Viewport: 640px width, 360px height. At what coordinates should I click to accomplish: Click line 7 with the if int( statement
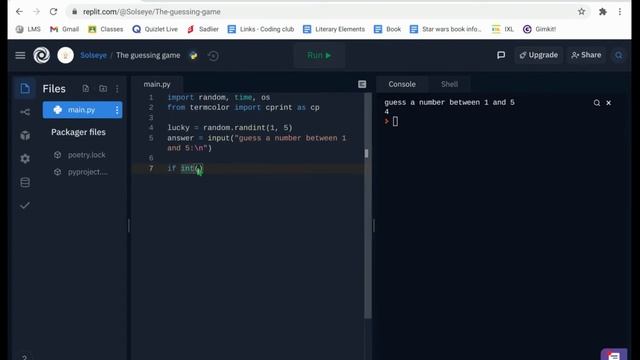[x=185, y=168]
